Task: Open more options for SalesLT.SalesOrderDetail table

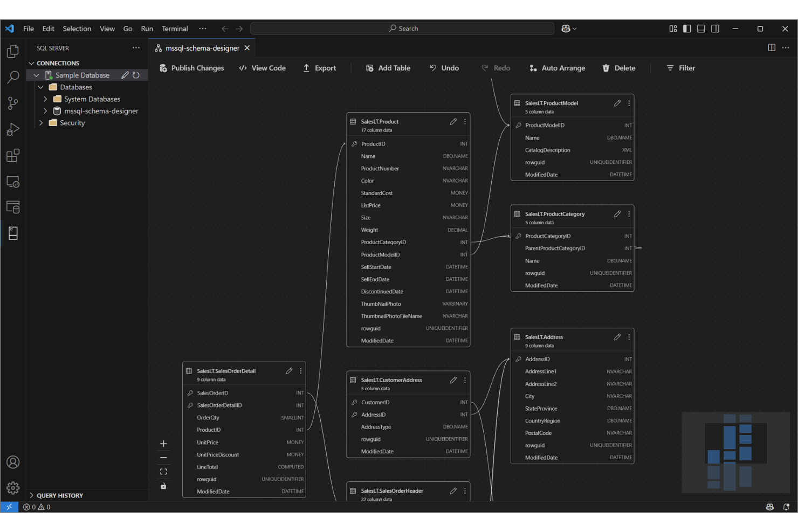Action: pos(301,371)
